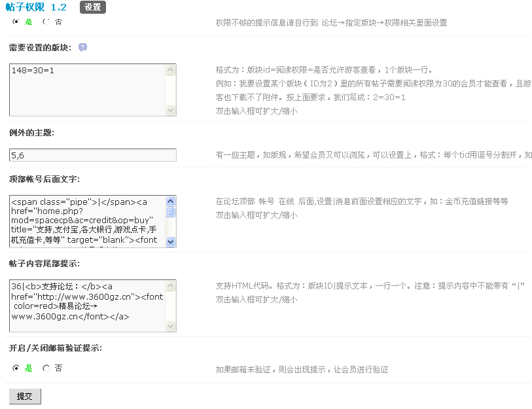The image size is (532, 409).
Task: Disable 邮箱验证提示 with 否 radio button
Action: (46, 368)
